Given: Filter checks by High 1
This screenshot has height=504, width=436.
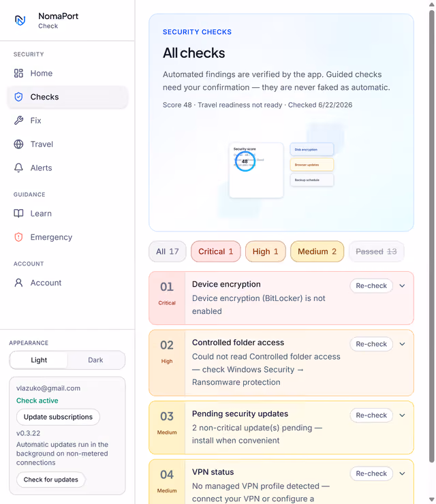Looking at the screenshot, I should [x=265, y=251].
